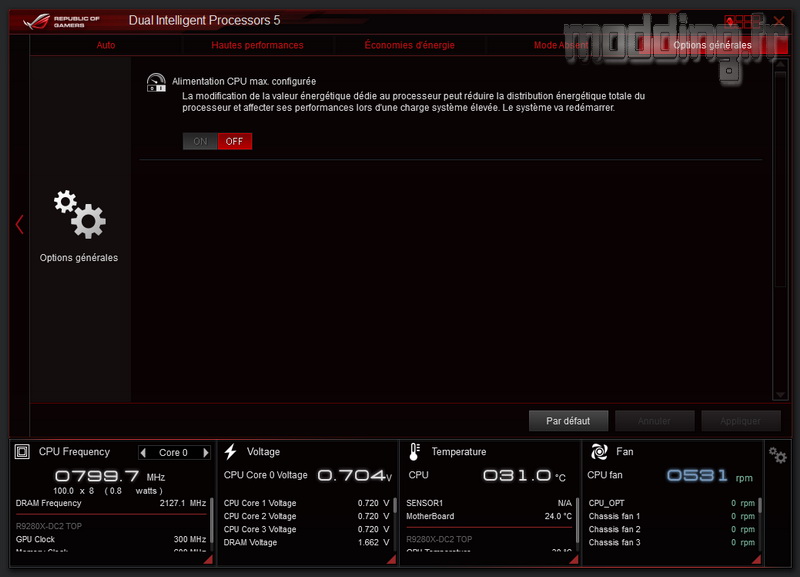The height and width of the screenshot is (577, 800).
Task: Click the Fan icon
Action: pos(599,451)
